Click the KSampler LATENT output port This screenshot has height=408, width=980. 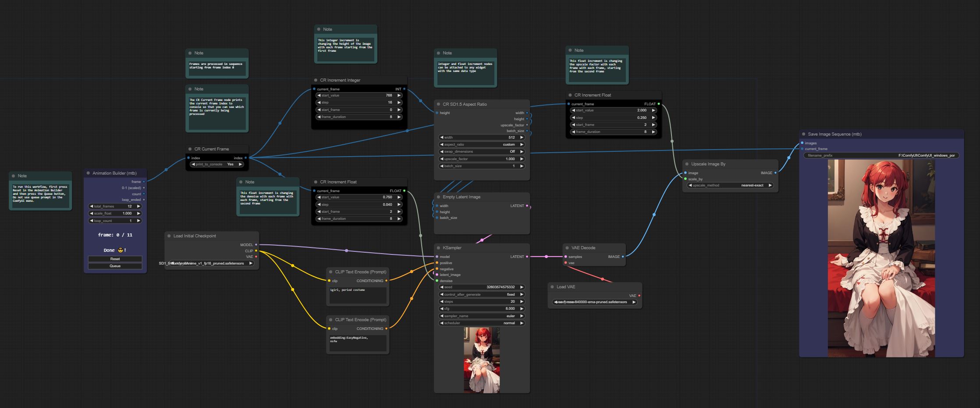tap(527, 257)
